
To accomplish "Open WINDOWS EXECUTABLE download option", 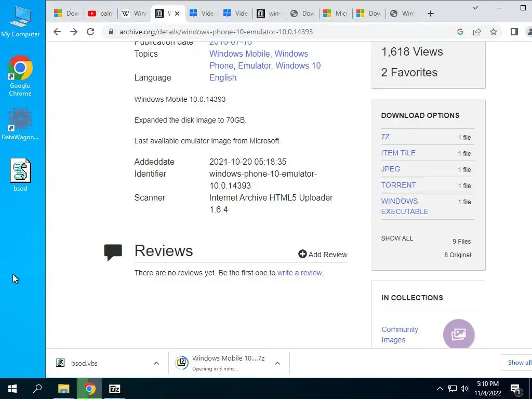I will click(x=405, y=206).
